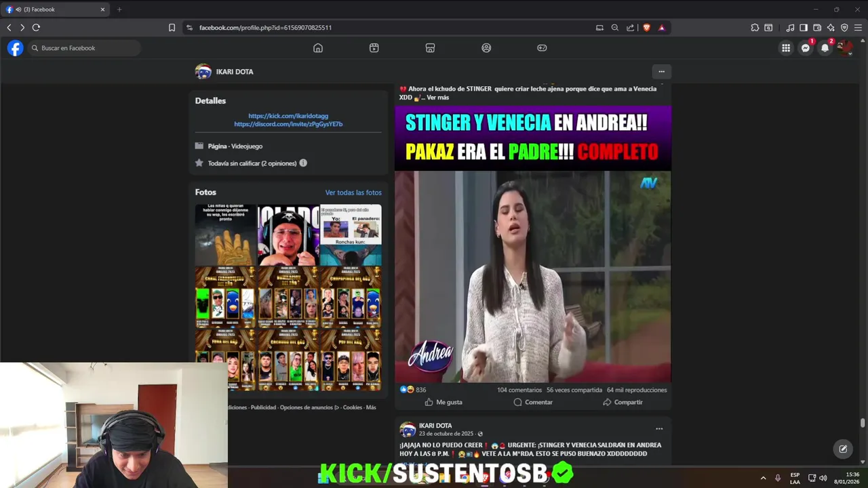Screen dimensions: 868x488
Task: Click the info icon beside opiniones
Action: (x=303, y=163)
